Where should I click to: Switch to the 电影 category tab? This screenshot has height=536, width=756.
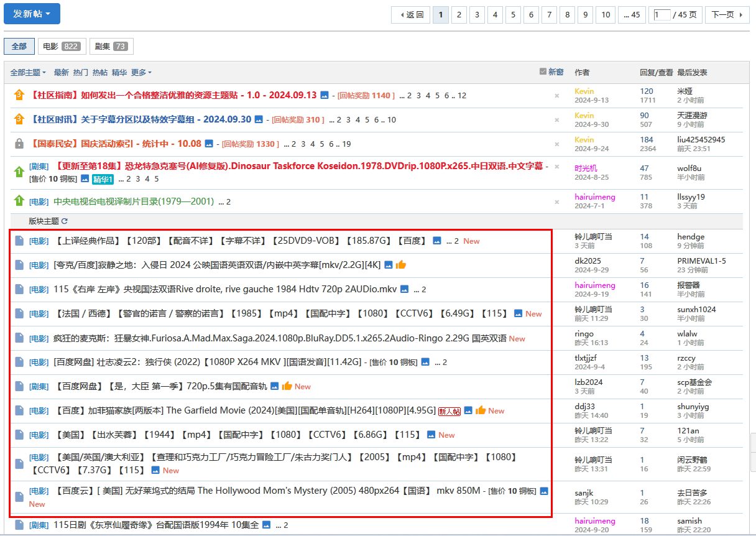[61, 47]
